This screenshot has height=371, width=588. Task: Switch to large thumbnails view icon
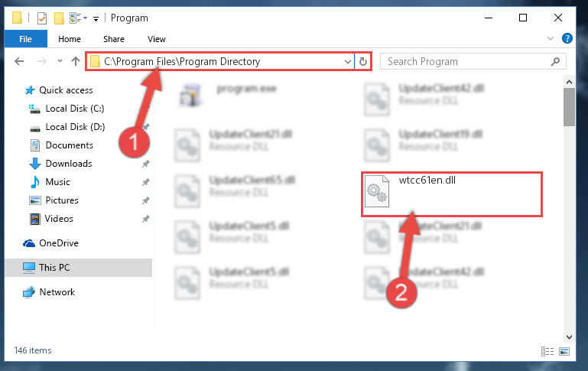point(564,351)
